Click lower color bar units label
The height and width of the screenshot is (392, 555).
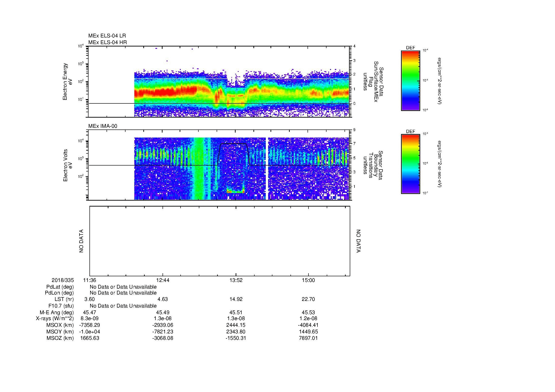click(440, 164)
